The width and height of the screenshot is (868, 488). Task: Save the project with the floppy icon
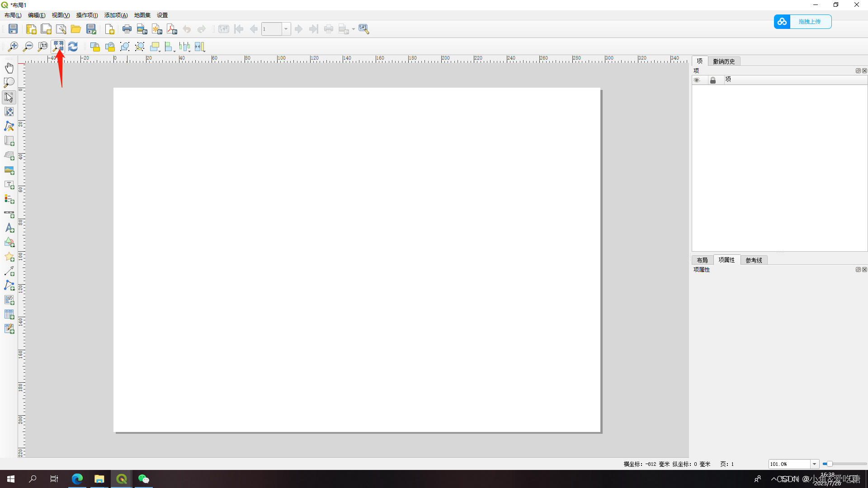point(13,29)
